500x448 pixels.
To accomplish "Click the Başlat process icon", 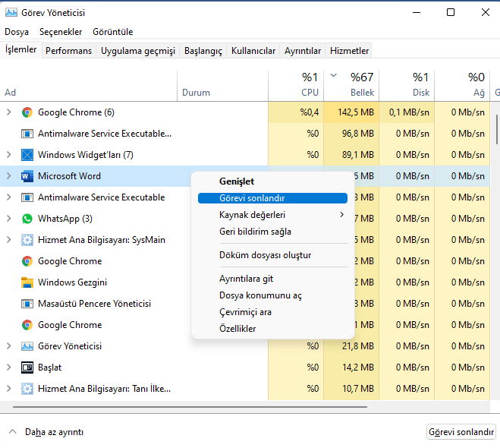I will (27, 368).
